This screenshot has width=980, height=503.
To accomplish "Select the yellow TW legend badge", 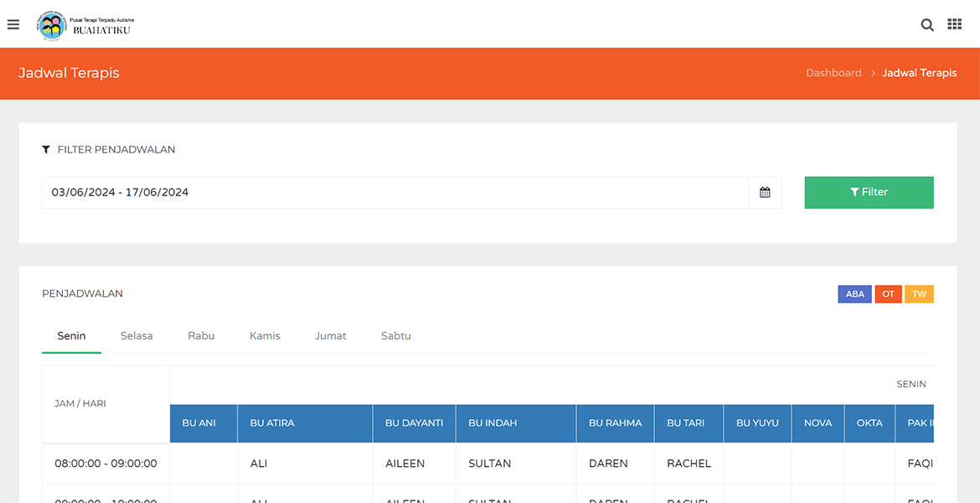I will coord(919,294).
